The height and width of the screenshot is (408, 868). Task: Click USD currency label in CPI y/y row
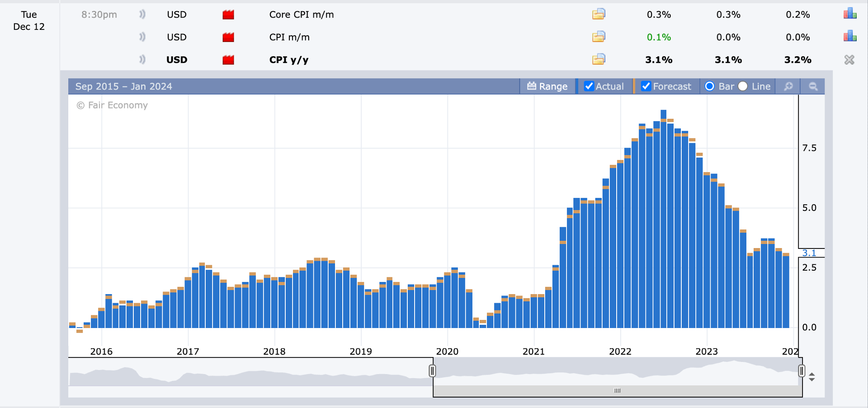[x=176, y=60]
